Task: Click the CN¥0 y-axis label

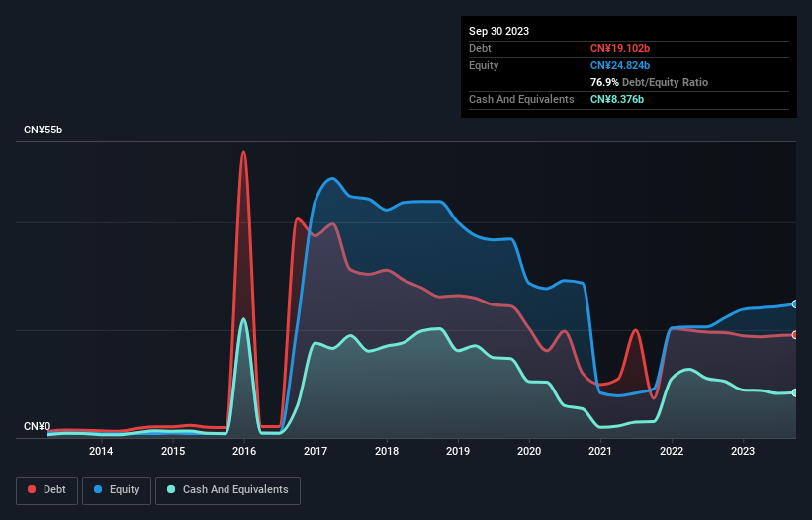Action: pyautogui.click(x=38, y=426)
